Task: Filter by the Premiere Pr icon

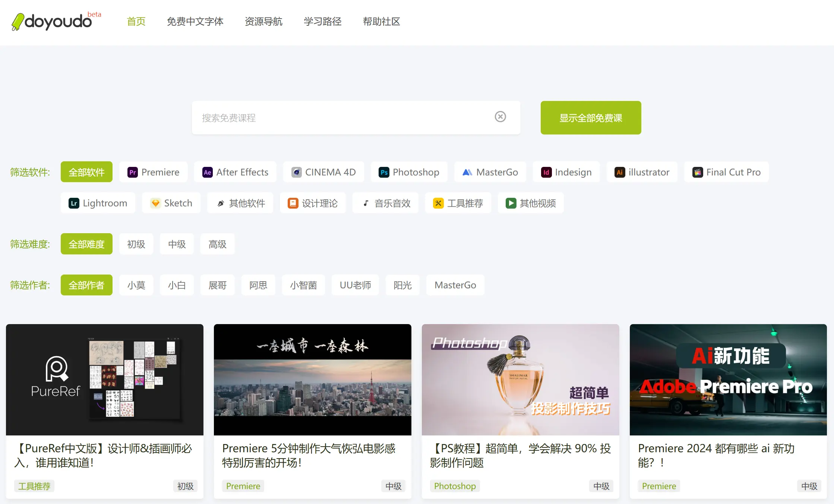Action: pos(132,172)
